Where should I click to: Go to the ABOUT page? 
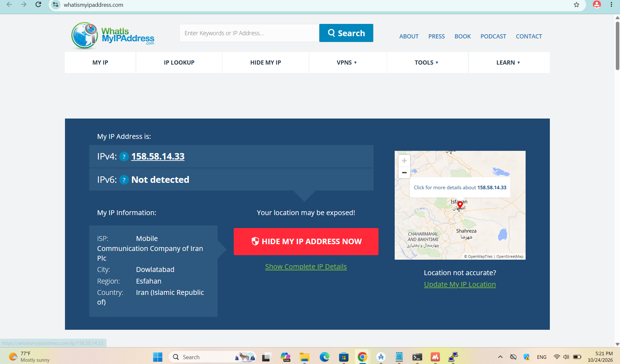(409, 36)
